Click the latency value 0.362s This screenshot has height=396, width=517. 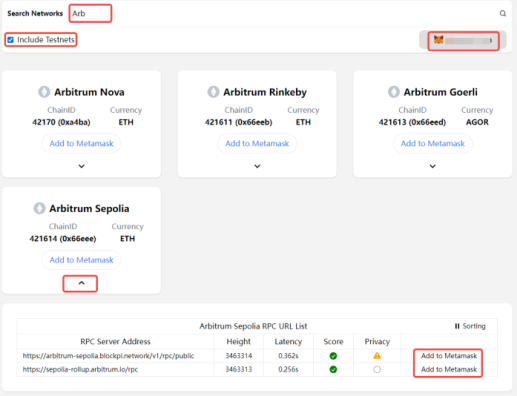tap(288, 356)
